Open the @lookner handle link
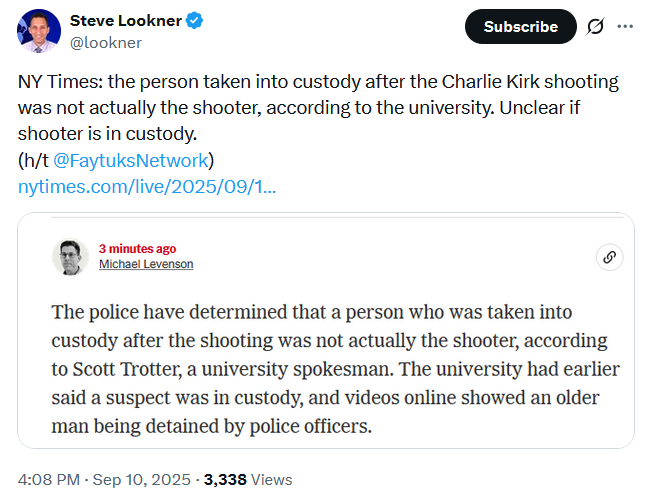 click(105, 42)
